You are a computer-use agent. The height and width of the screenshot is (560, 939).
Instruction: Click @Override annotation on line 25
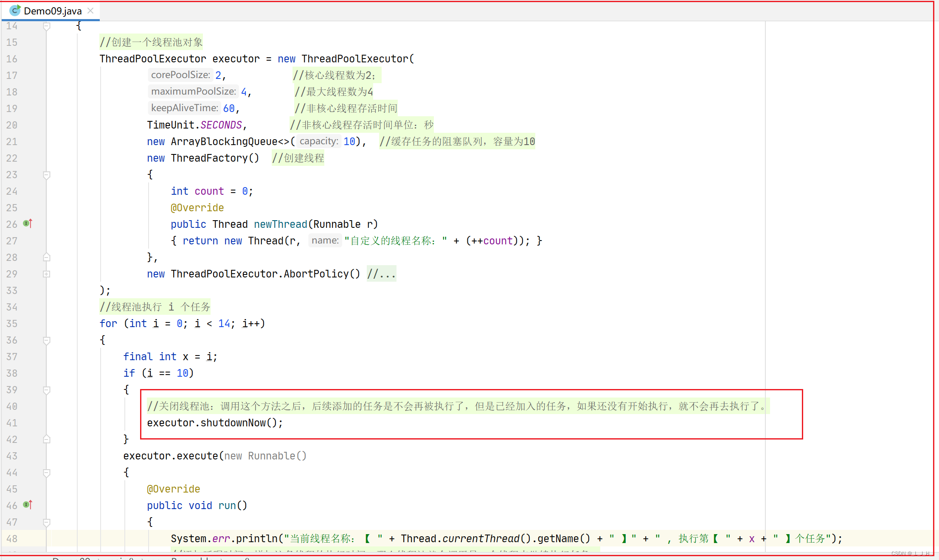pyautogui.click(x=197, y=208)
